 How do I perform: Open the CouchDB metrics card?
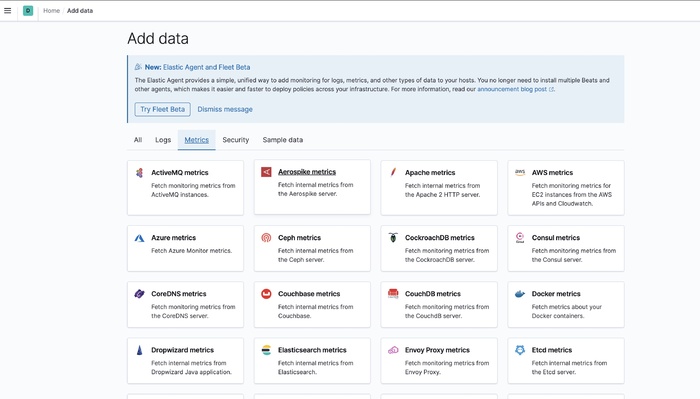[x=439, y=304]
